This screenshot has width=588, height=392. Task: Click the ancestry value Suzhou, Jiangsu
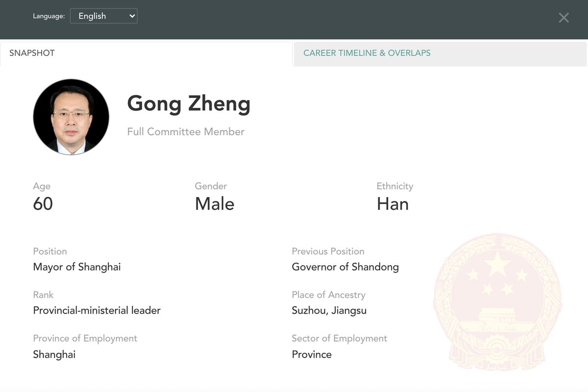point(329,311)
